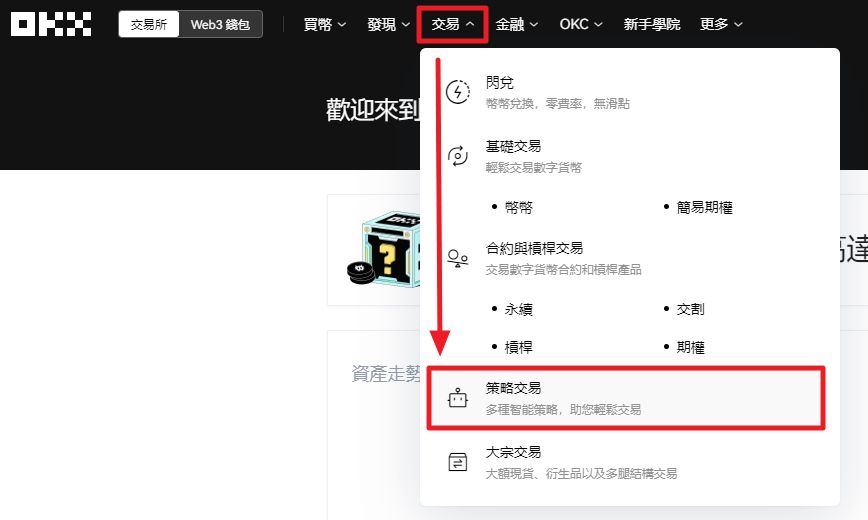Collapse the 交易 dropdown menu

(x=452, y=24)
